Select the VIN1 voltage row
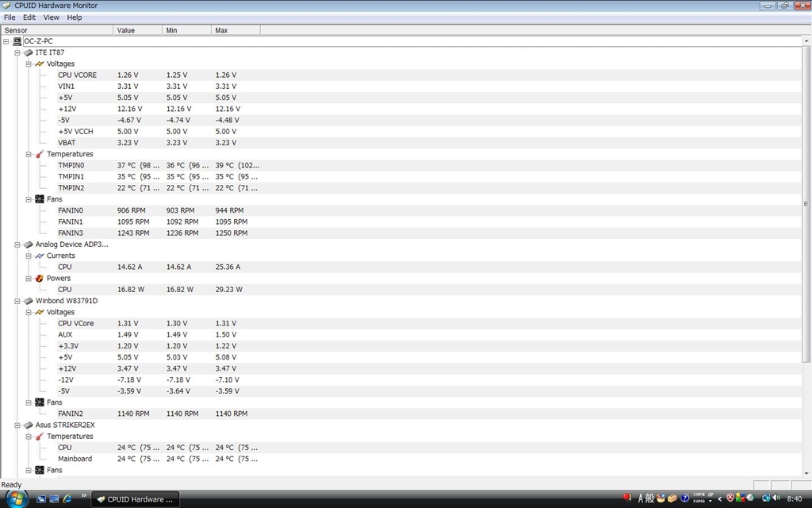This screenshot has height=508, width=812. [x=429, y=87]
